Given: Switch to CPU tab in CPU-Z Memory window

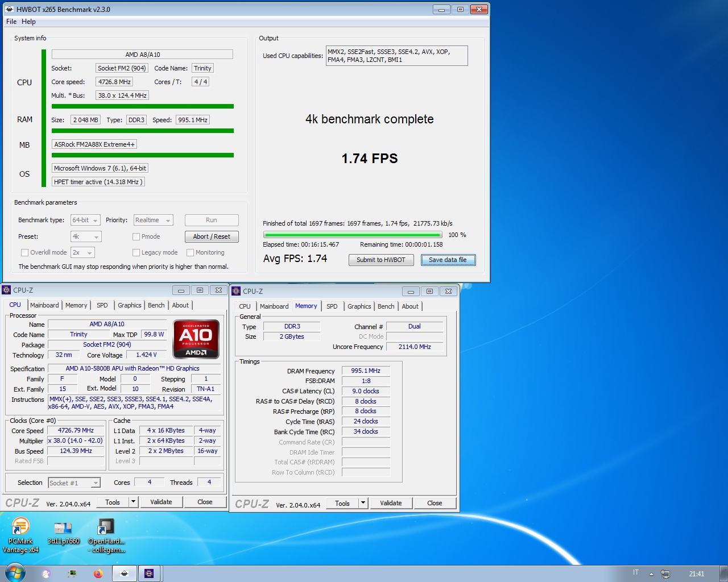Looking at the screenshot, I should 245,306.
